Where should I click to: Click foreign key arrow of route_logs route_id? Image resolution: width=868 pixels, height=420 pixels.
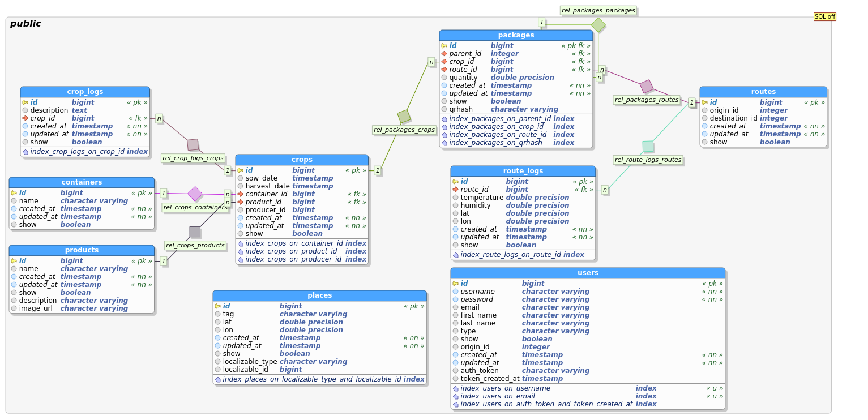click(455, 190)
